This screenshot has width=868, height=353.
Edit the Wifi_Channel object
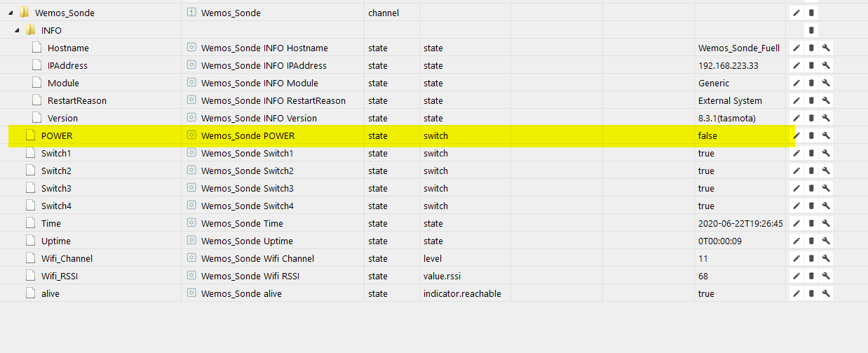[x=796, y=258]
